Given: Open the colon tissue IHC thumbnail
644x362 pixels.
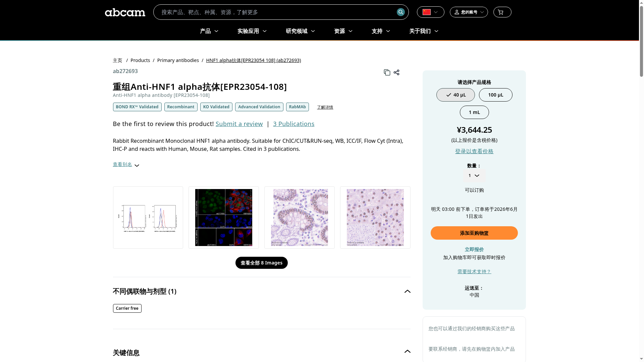Looking at the screenshot, I should (300, 218).
